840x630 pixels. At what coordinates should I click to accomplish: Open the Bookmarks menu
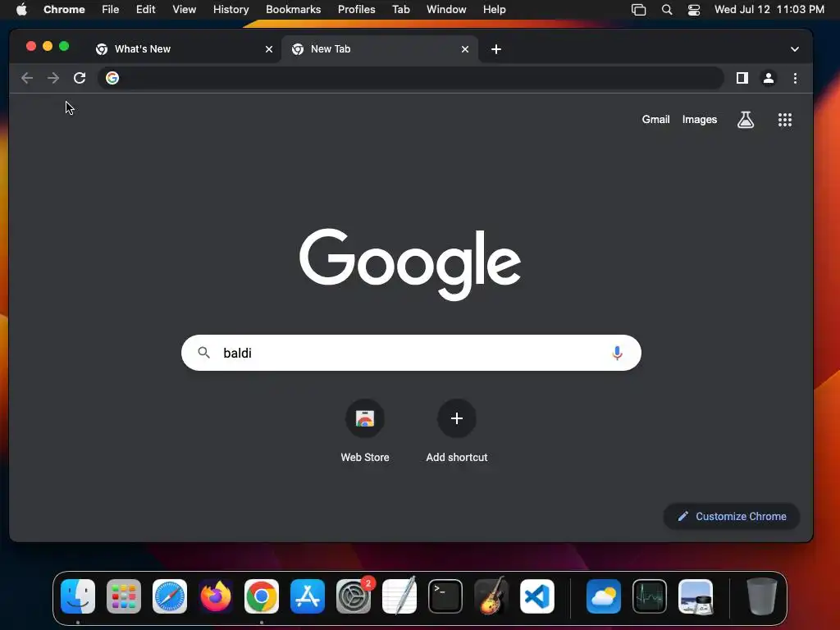[x=294, y=10]
